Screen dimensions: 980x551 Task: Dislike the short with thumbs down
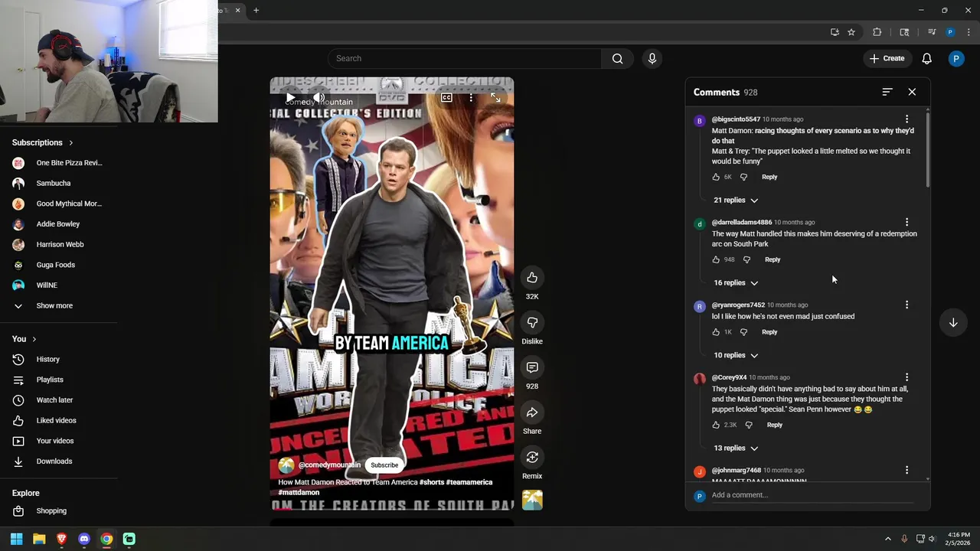(532, 322)
